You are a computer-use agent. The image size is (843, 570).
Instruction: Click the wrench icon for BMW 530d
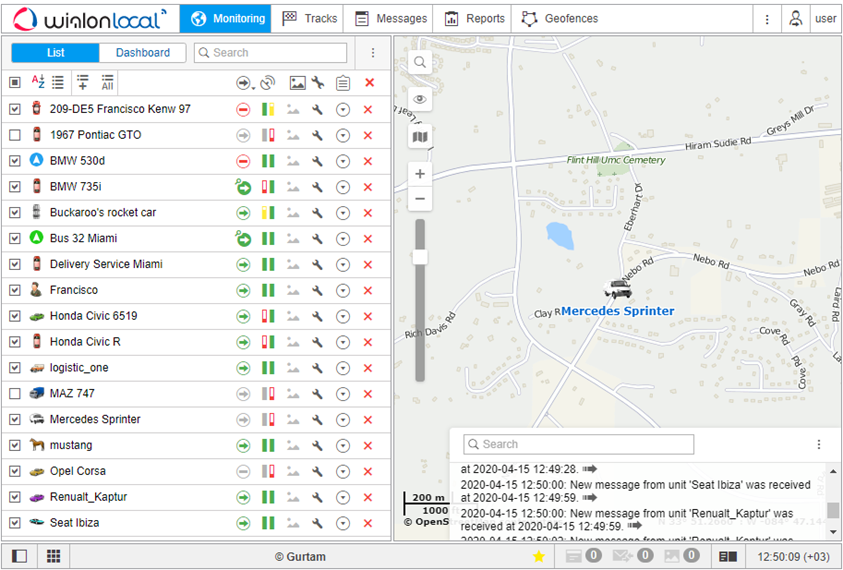(317, 161)
